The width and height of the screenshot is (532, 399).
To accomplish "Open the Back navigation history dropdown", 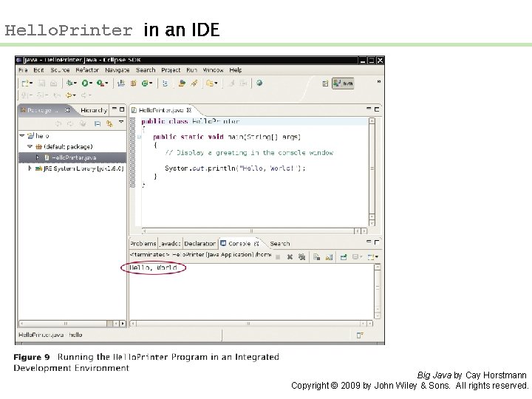I will point(74,95).
